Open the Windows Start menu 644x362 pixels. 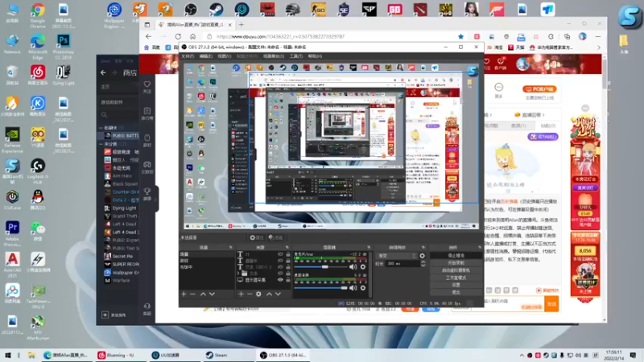(7, 355)
